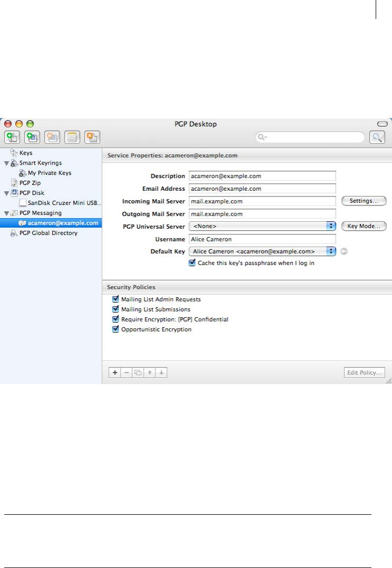Toggle Cache this key's passphrase checkbox

(x=192, y=262)
